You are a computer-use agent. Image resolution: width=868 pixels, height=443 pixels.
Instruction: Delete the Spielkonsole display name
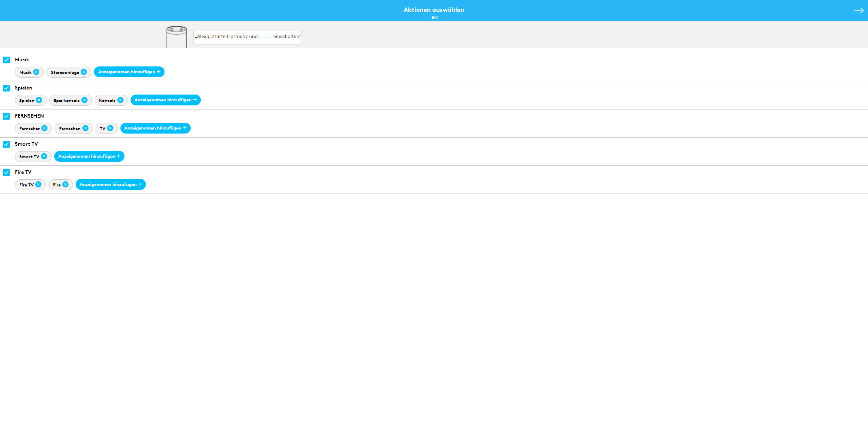[84, 100]
